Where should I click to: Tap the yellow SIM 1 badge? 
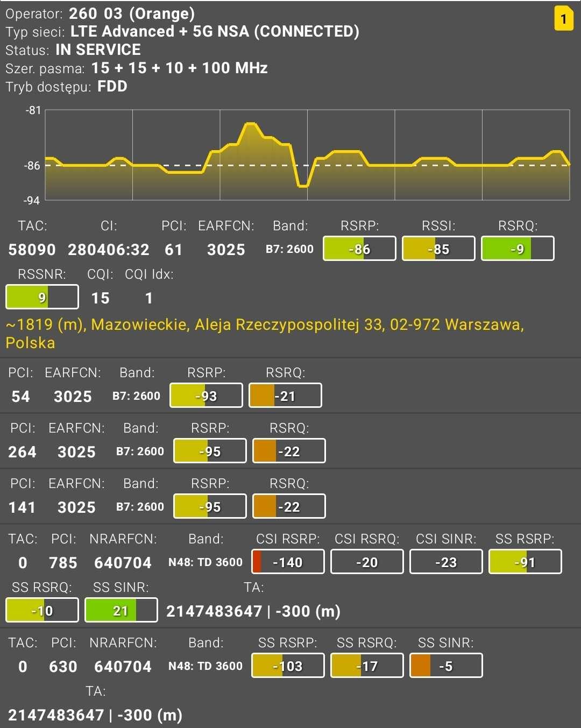pos(563,18)
